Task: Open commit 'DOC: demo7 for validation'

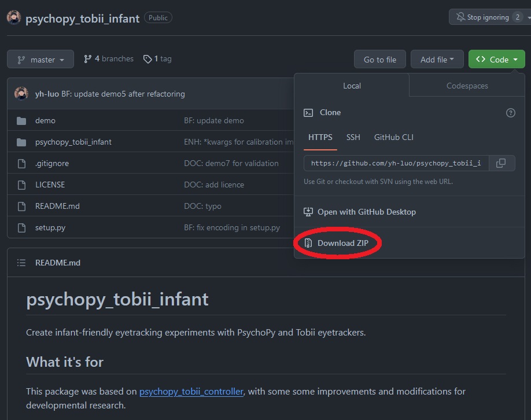Action: [231, 163]
